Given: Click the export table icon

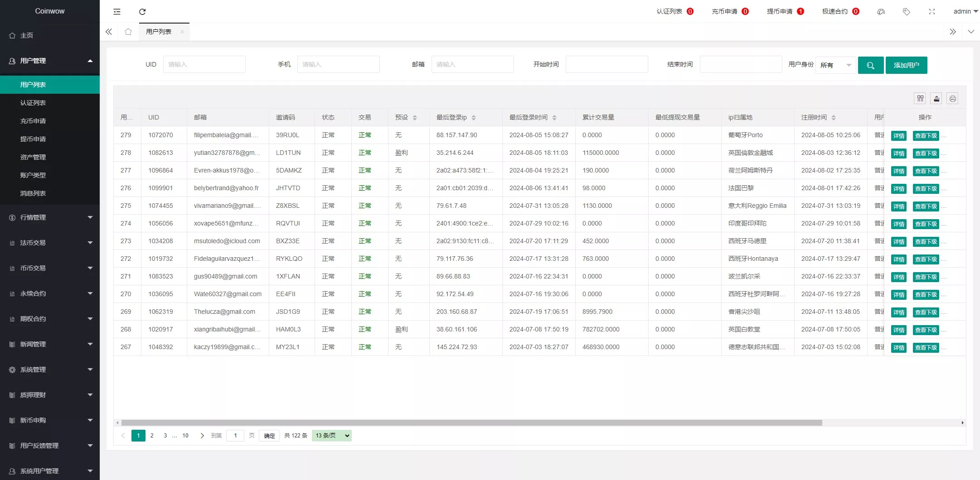Looking at the screenshot, I should [936, 99].
